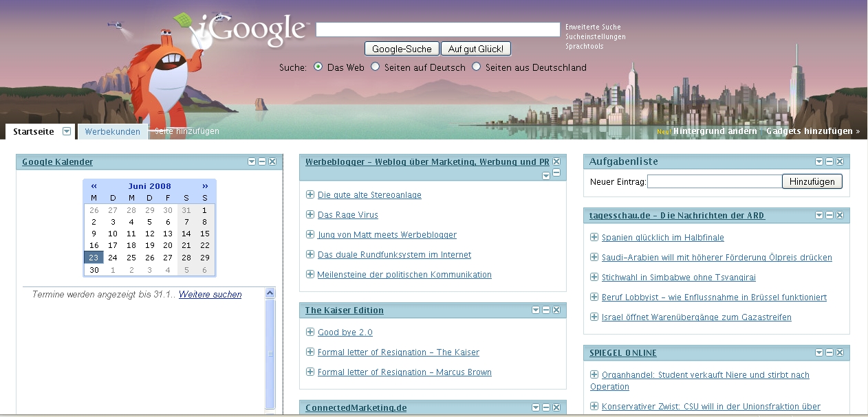Expand 'Jung von Matt meets Werbeblogger' entry
The height and width of the screenshot is (417, 868).
click(310, 234)
